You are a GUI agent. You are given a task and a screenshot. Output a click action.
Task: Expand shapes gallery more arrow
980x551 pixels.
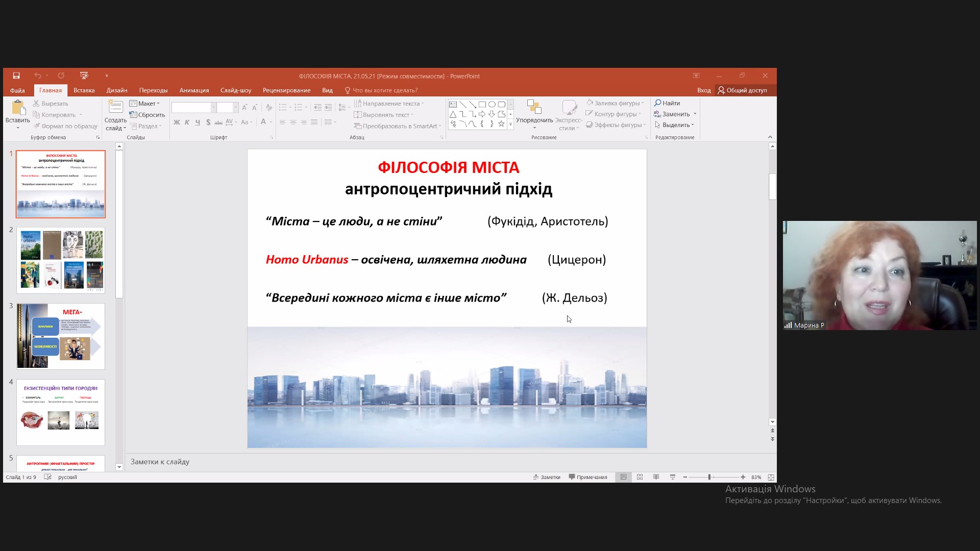(510, 124)
